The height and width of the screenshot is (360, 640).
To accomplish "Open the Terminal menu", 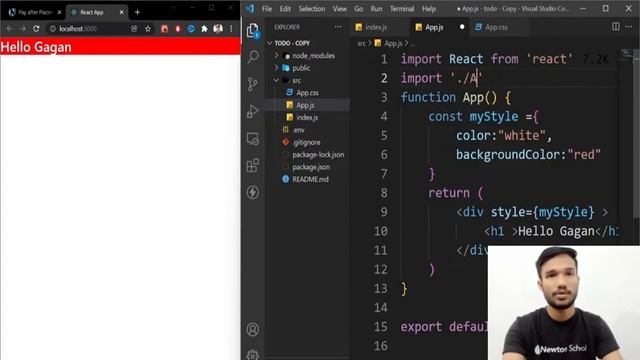I will coord(402,9).
